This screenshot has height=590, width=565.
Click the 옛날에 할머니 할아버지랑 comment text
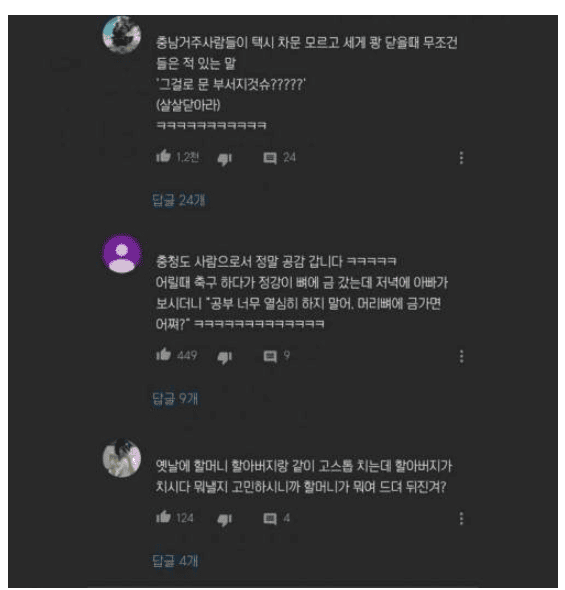(x=304, y=477)
